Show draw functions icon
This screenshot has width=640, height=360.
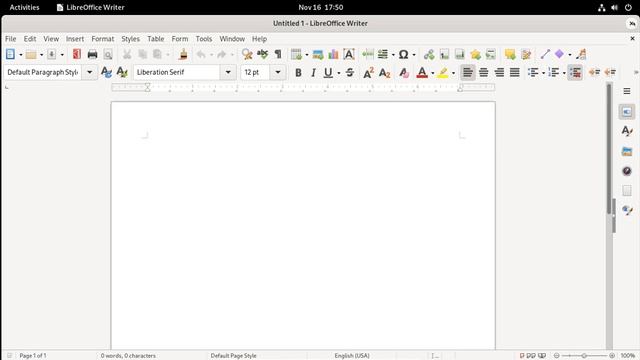pos(581,54)
